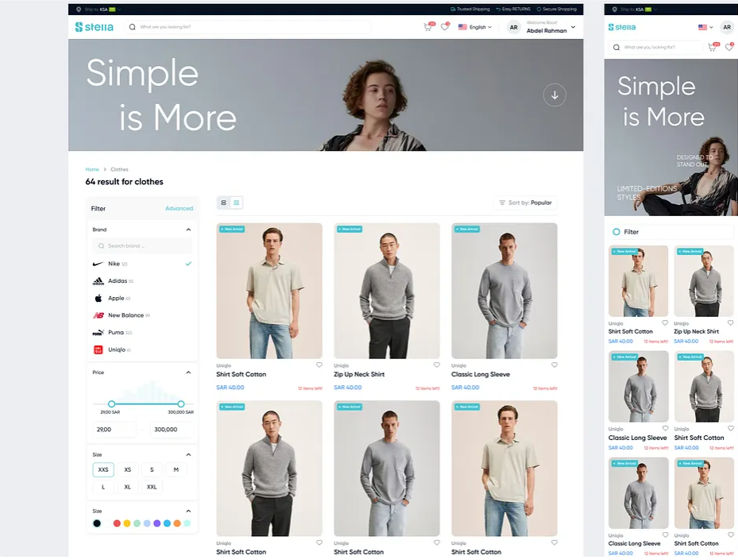Select the Adidas brand filter

[116, 281]
